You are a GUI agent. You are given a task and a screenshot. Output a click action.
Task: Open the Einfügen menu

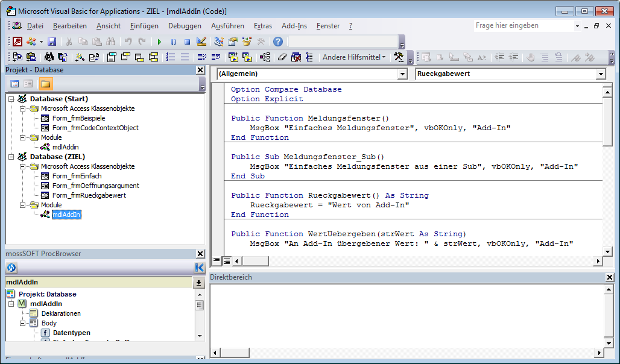(x=144, y=26)
